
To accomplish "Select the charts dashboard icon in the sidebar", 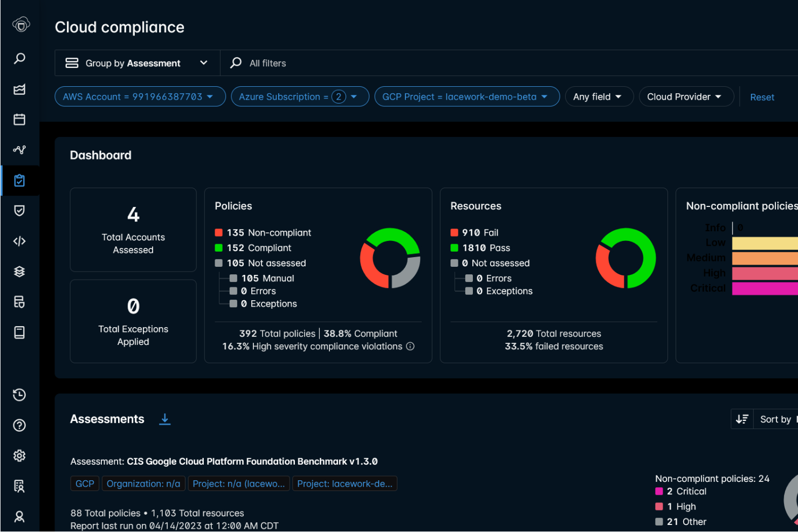I will (x=19, y=89).
